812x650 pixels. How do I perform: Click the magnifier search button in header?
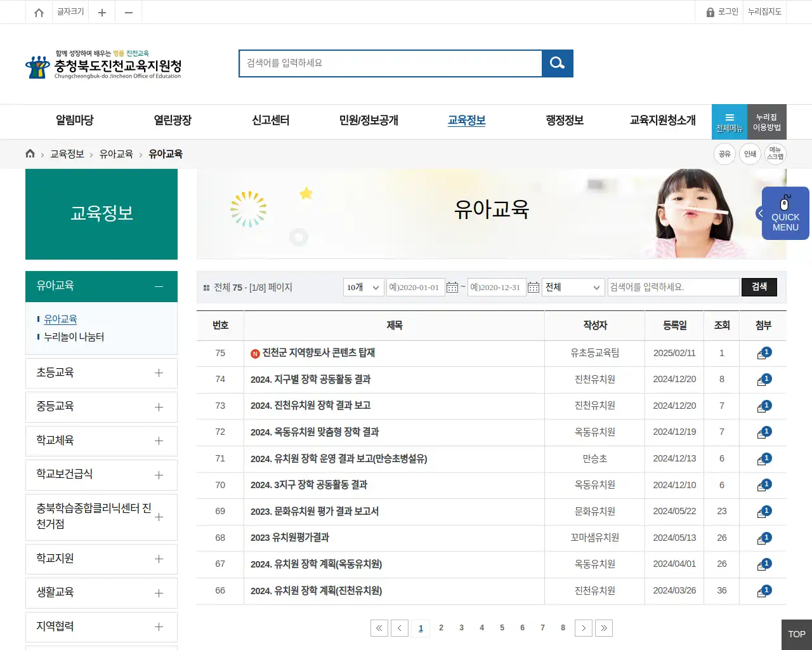(x=558, y=63)
